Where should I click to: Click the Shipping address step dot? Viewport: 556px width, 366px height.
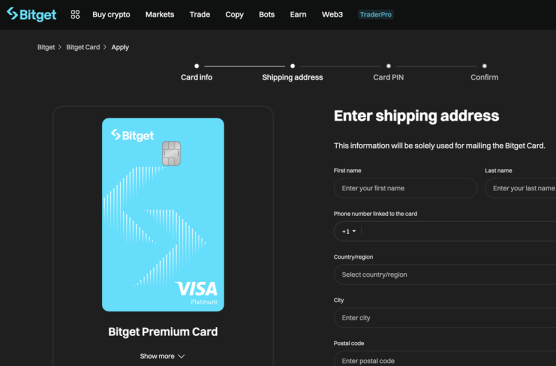point(293,66)
